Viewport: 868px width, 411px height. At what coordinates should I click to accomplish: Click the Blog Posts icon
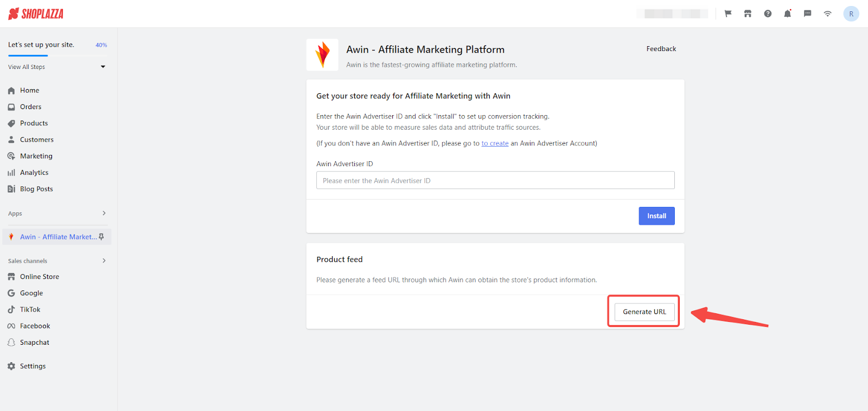point(11,189)
